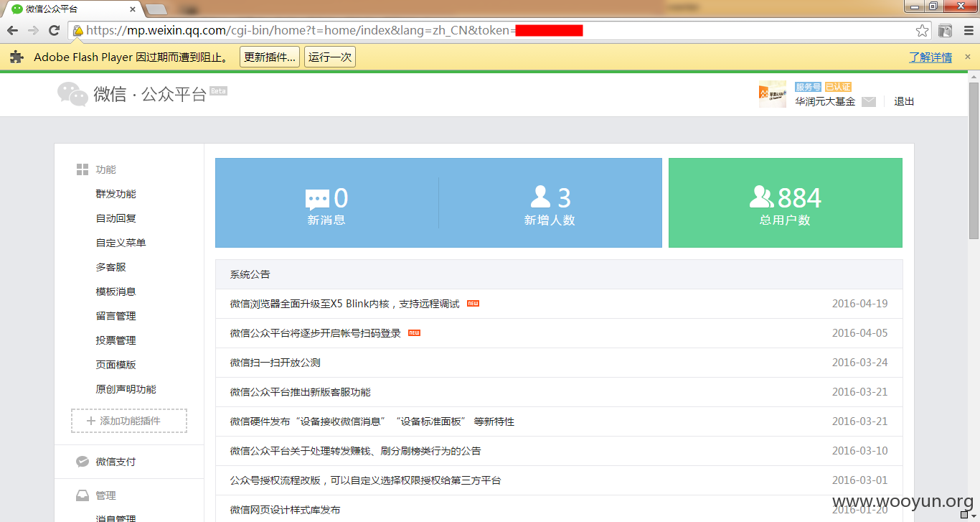Screen dimensions: 980x522
Task: Open announcement about 微信硬件发布
Action: [372, 421]
